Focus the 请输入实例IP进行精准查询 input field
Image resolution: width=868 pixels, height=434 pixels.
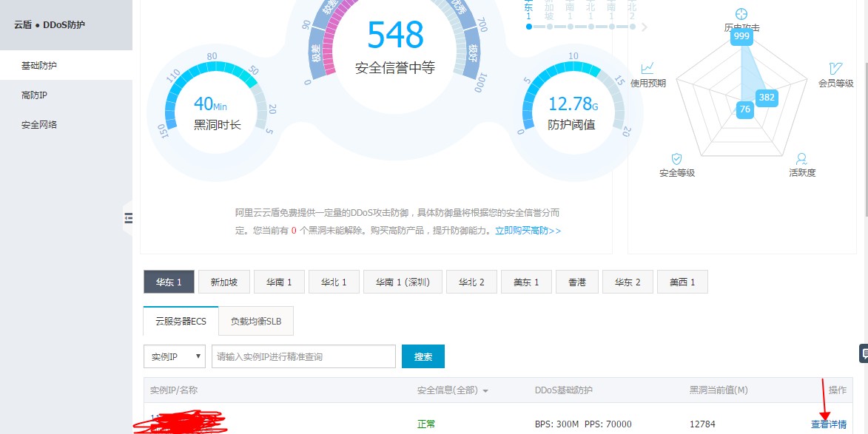click(x=304, y=356)
